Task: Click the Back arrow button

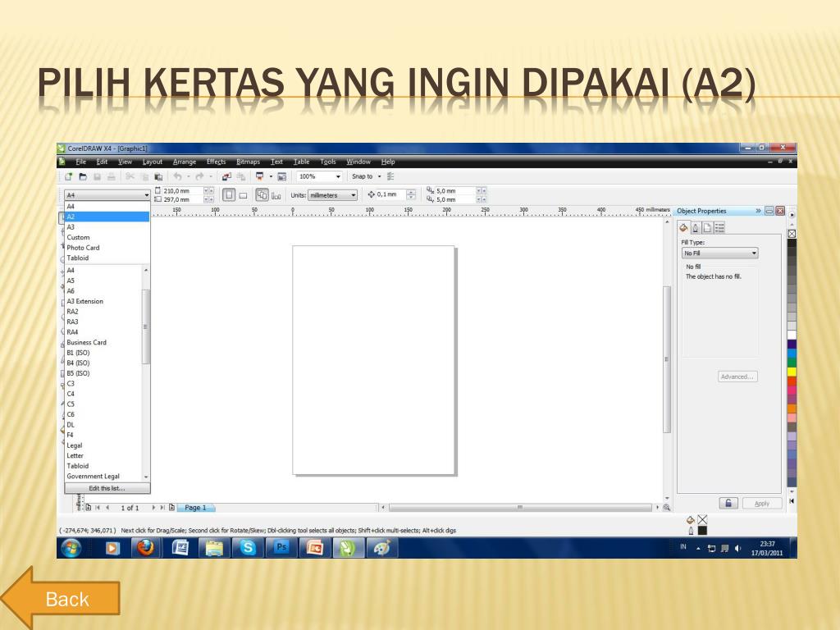Action: click(60, 598)
